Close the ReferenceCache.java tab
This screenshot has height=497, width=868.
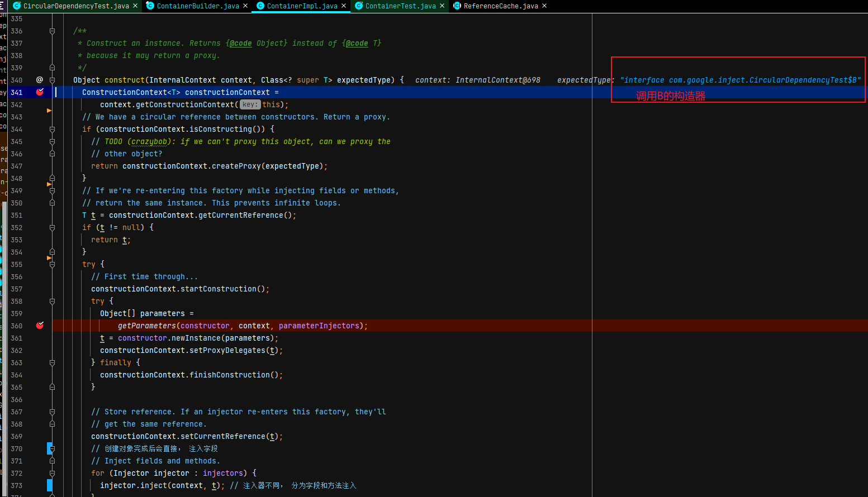click(544, 6)
